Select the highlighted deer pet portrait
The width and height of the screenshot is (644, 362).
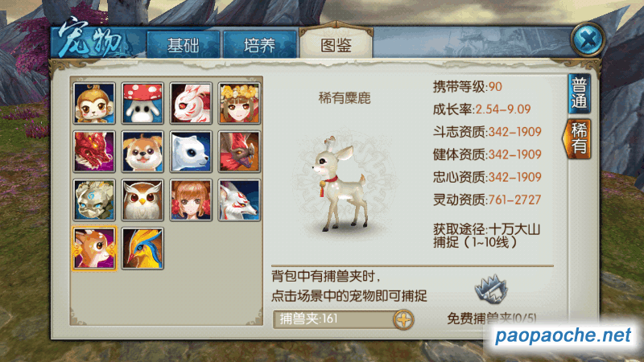point(94,249)
